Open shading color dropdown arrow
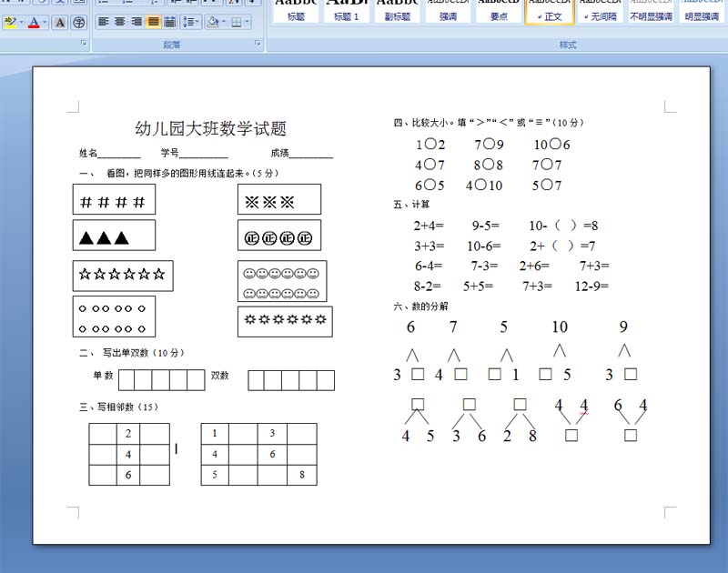 [224, 22]
